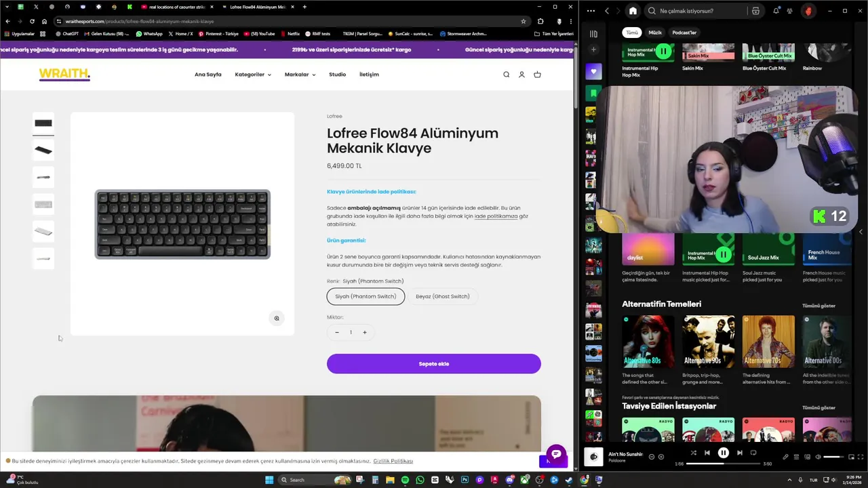
Task: Launch Photoshop from the taskbar
Action: tap(465, 480)
